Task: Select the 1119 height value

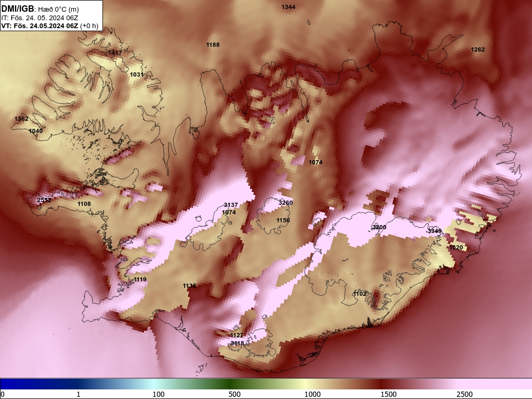Action: pos(140,279)
